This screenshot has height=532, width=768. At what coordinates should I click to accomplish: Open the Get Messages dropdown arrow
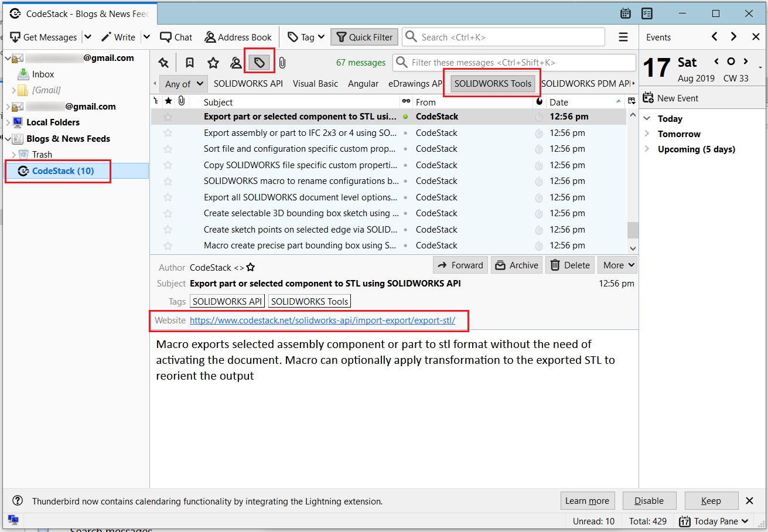tap(87, 37)
